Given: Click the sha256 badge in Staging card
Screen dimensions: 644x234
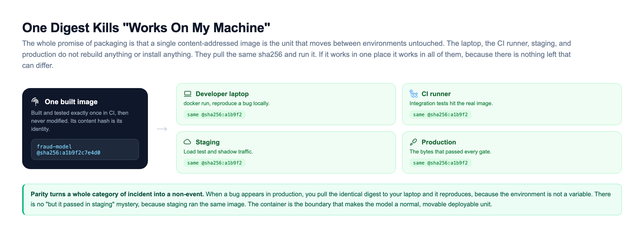Looking at the screenshot, I should click(x=214, y=163).
